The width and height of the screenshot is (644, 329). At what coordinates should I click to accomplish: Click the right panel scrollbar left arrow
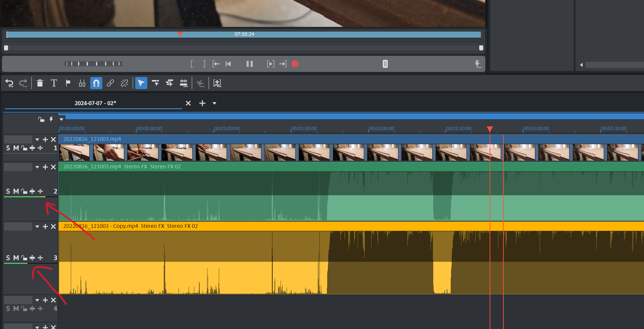[x=581, y=65]
